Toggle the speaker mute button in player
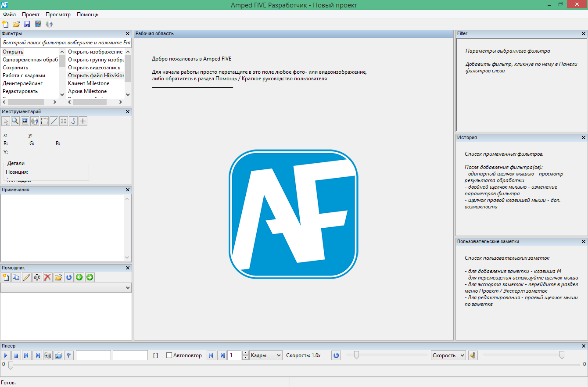The image size is (588, 387). click(473, 355)
